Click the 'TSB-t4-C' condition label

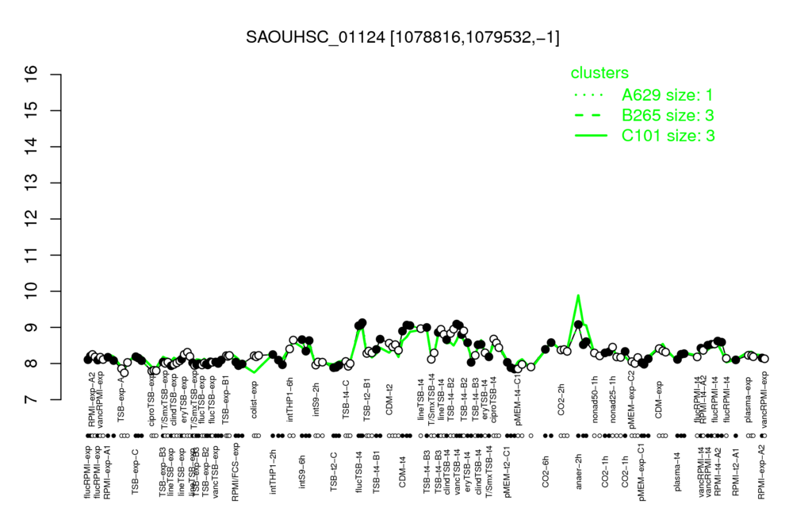(x=346, y=398)
